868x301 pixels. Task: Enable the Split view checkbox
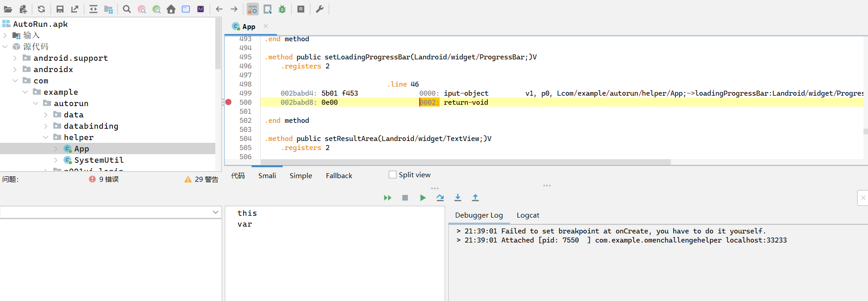(x=393, y=175)
